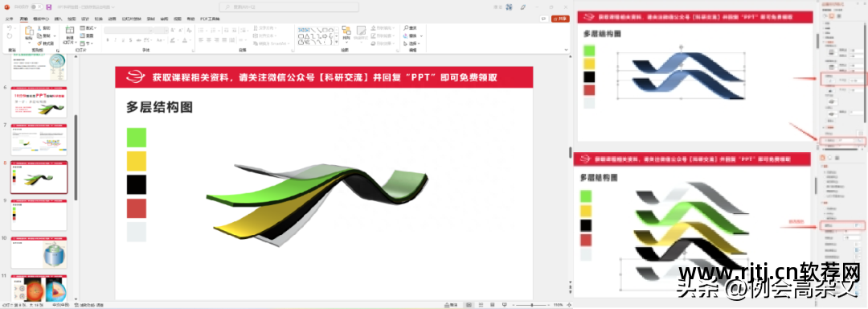This screenshot has height=309, width=868.
Task: Click the Cut scissors icon
Action: (39, 28)
